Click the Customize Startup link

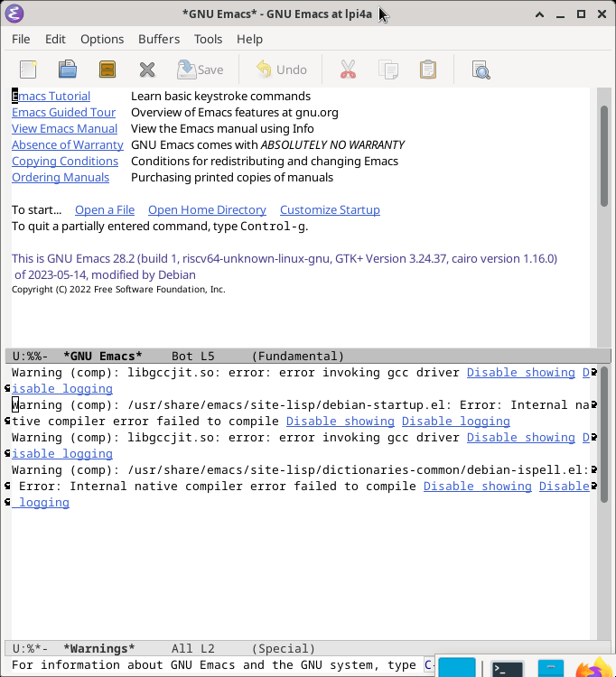[330, 209]
